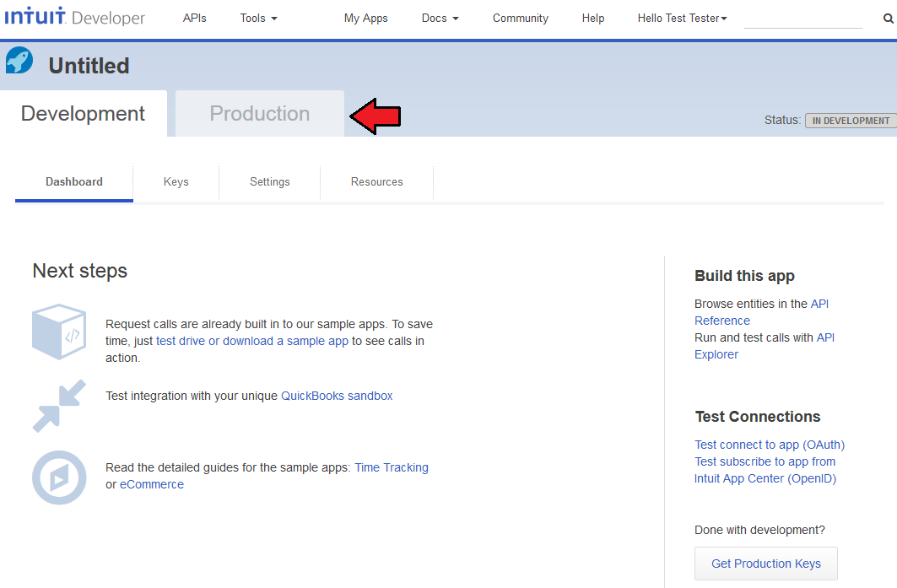Click the Next steps heading

pyautogui.click(x=80, y=271)
